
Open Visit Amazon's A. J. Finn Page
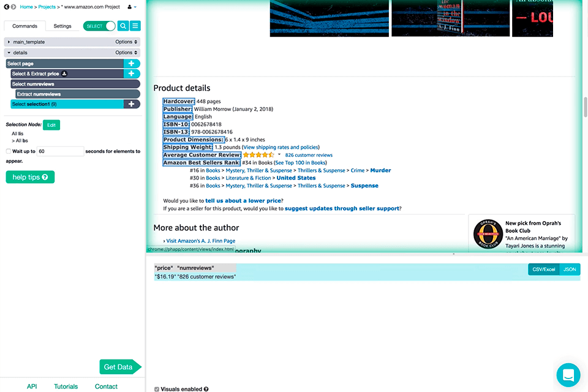(x=201, y=241)
